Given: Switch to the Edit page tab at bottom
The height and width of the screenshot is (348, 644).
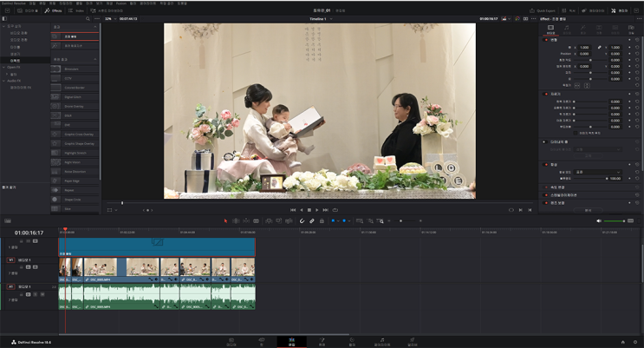Looking at the screenshot, I should pyautogui.click(x=291, y=342).
